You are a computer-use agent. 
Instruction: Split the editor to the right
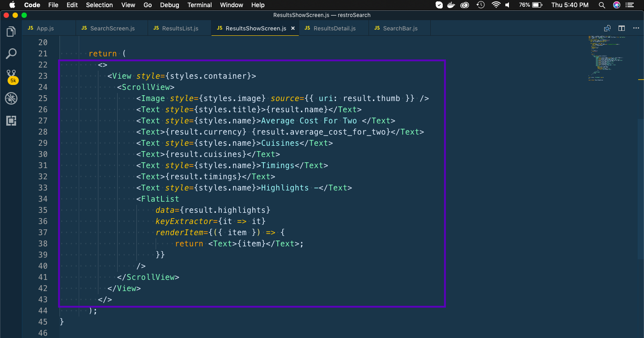(x=622, y=28)
